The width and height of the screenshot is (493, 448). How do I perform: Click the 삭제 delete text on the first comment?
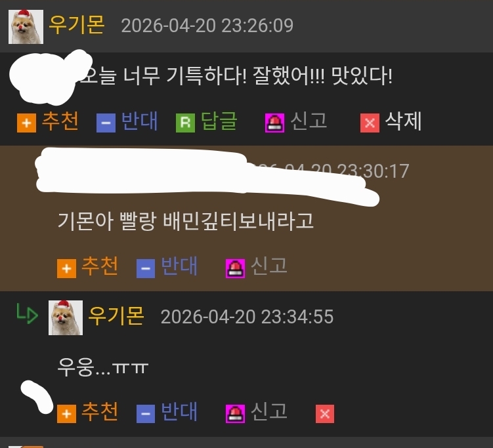click(x=403, y=121)
